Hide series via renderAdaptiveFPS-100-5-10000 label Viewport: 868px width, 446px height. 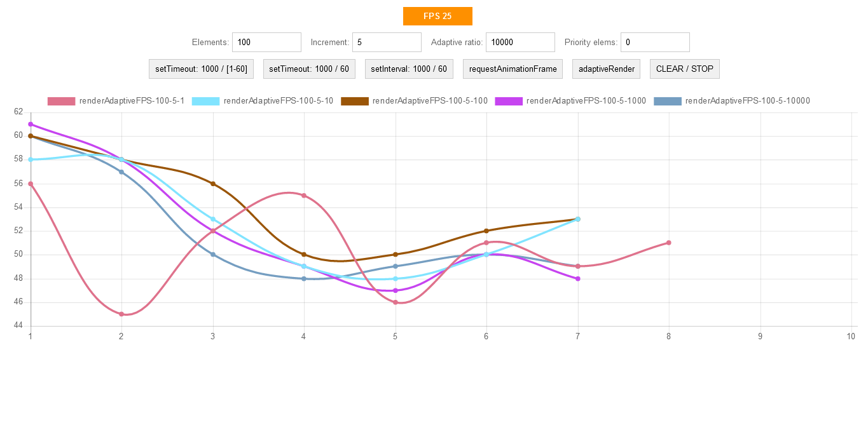[x=748, y=101]
